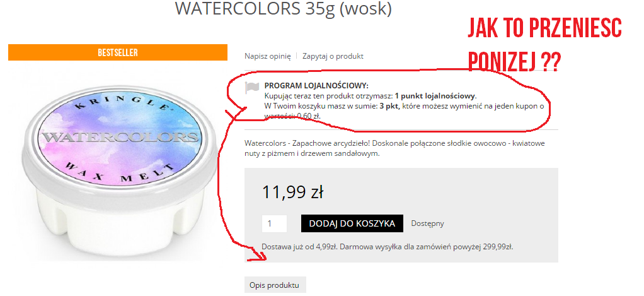Click the WATERCOLORS 35g (wosk) title
The width and height of the screenshot is (644, 296).
click(x=284, y=9)
